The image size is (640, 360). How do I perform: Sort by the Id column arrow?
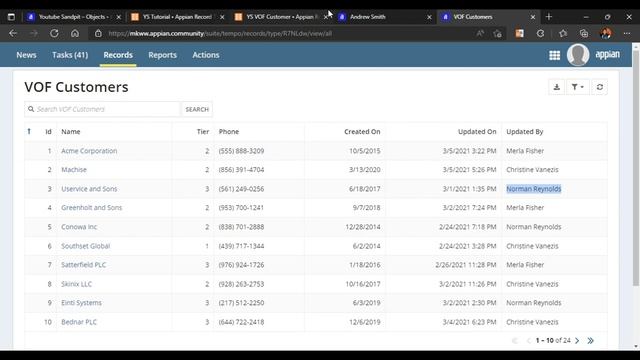click(x=29, y=131)
